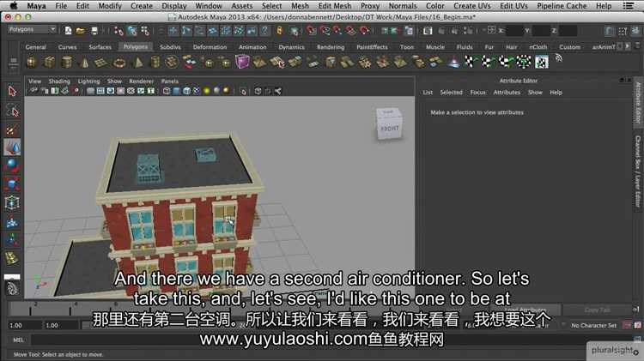Open the viewport Panels menu
The height and width of the screenshot is (361, 644).
click(170, 81)
